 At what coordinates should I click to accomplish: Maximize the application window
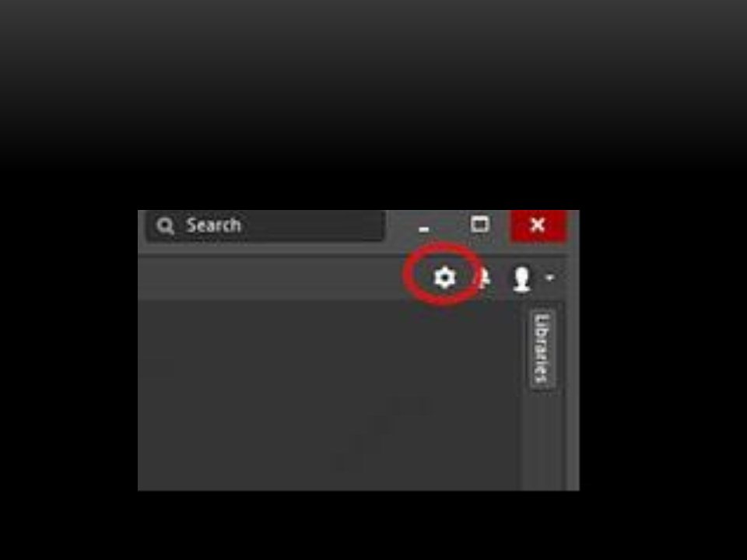point(479,224)
